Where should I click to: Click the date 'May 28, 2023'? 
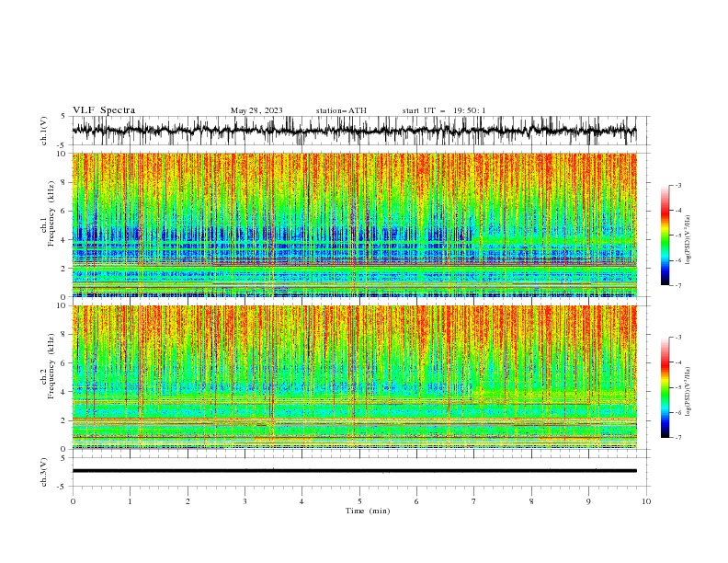[x=256, y=110]
